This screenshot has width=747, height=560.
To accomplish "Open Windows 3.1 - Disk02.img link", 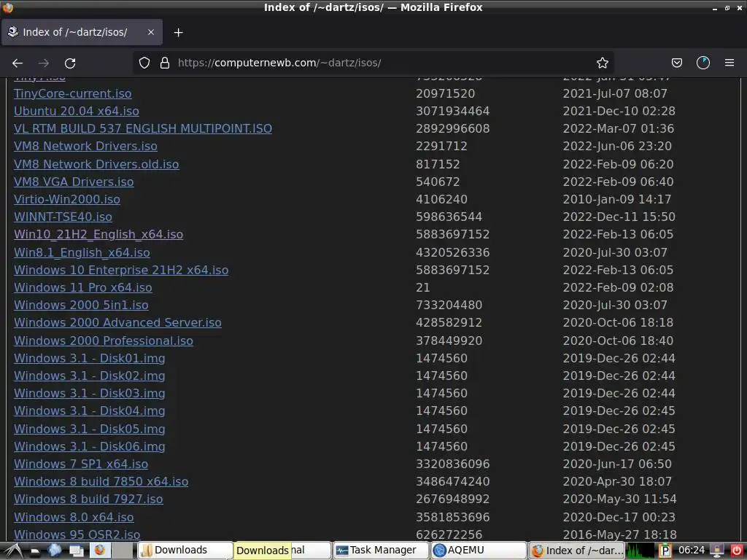I will click(x=89, y=376).
